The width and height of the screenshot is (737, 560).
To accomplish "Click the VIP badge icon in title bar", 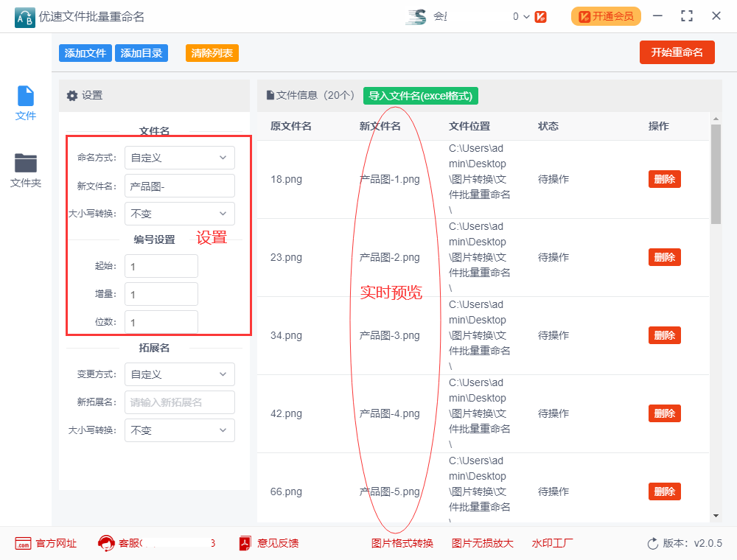I will [x=541, y=17].
